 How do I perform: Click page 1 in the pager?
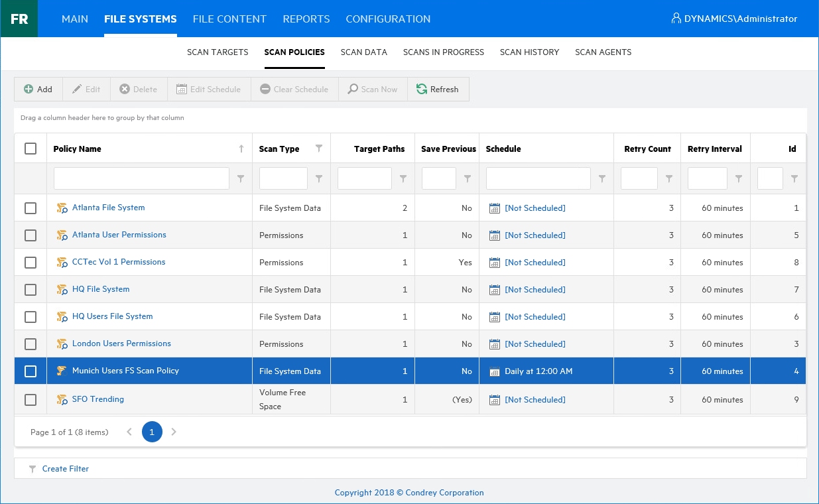152,432
